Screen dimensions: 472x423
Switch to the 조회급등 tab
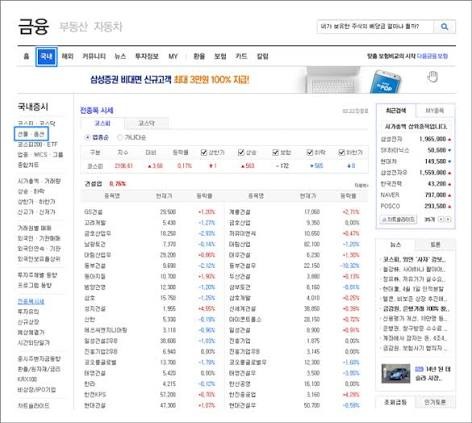pos(395,402)
